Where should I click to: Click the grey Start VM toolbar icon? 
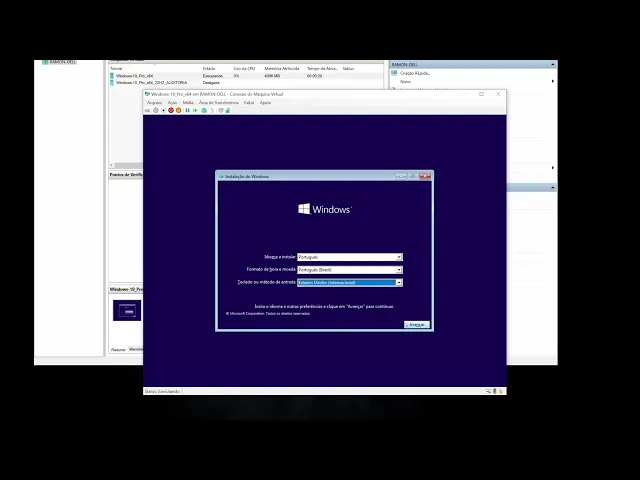(x=156, y=111)
